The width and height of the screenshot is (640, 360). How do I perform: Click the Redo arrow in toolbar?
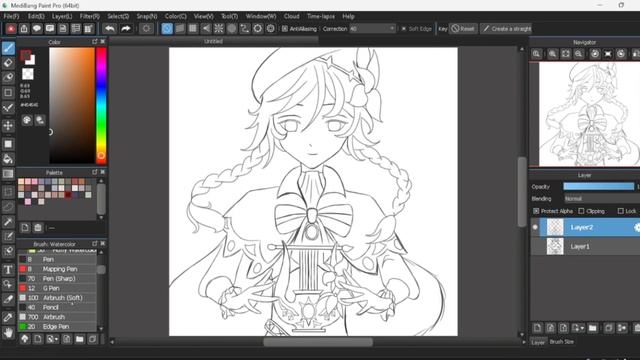click(126, 29)
